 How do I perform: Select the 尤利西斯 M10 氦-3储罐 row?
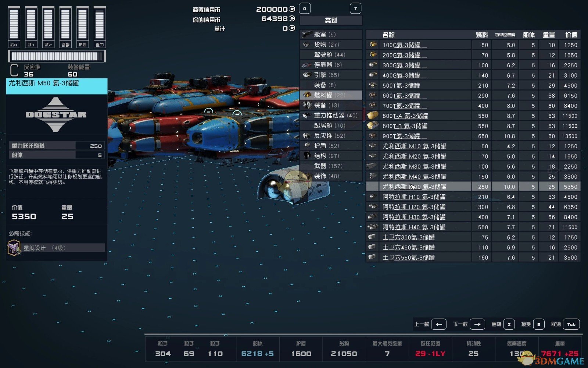[x=473, y=146]
